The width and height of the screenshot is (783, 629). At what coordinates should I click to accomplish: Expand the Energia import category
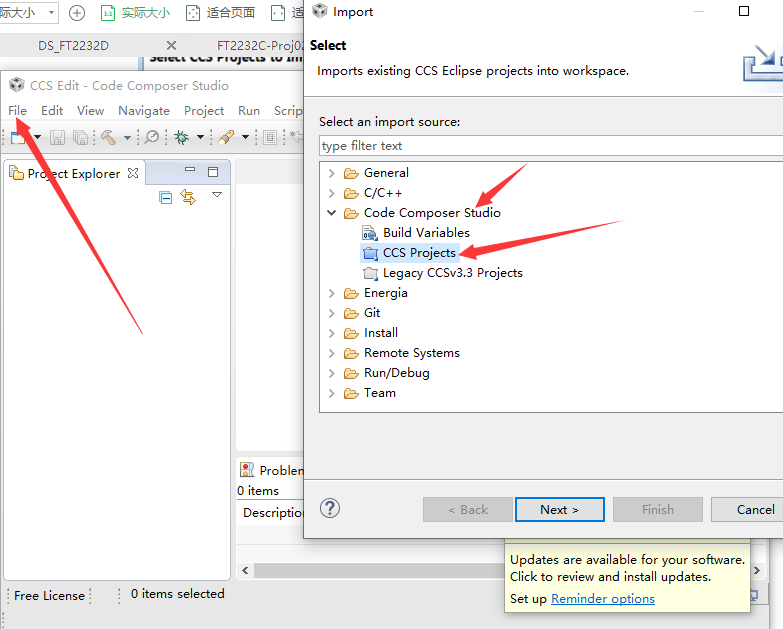331,294
